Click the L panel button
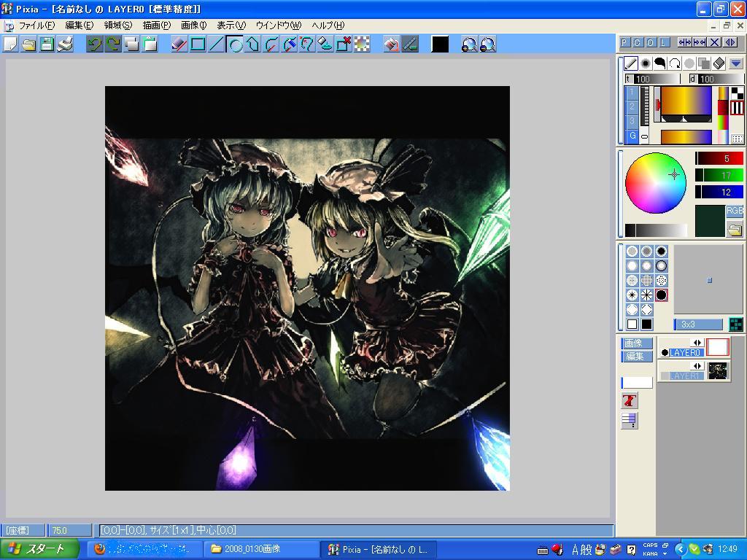 (x=664, y=42)
